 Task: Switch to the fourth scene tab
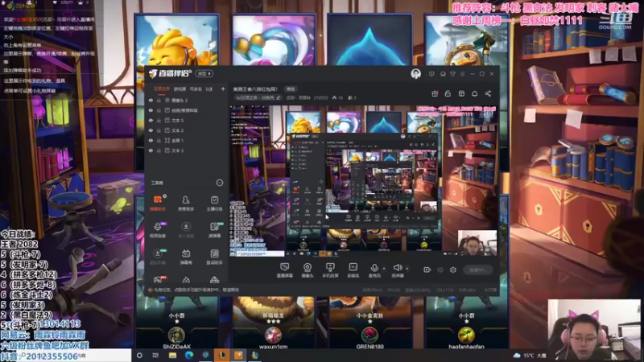click(209, 89)
